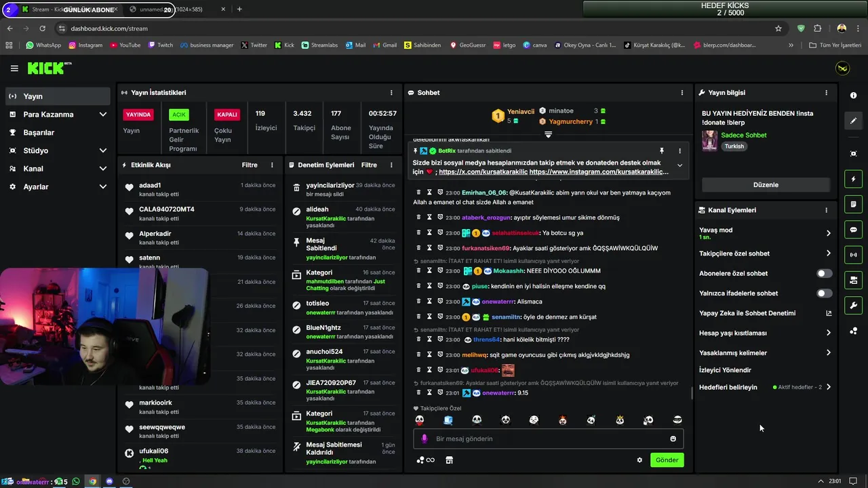This screenshot has height=488, width=868.
Task: Open Chrome from the Windows taskbar
Action: pos(93,481)
